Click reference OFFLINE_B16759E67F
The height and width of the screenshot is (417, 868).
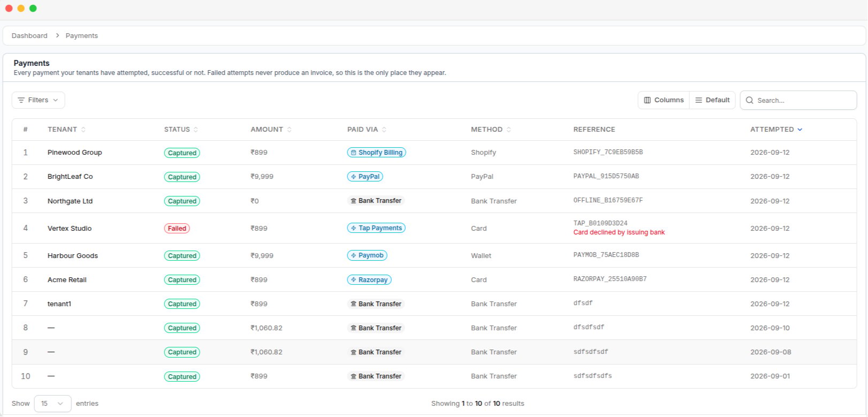click(608, 201)
